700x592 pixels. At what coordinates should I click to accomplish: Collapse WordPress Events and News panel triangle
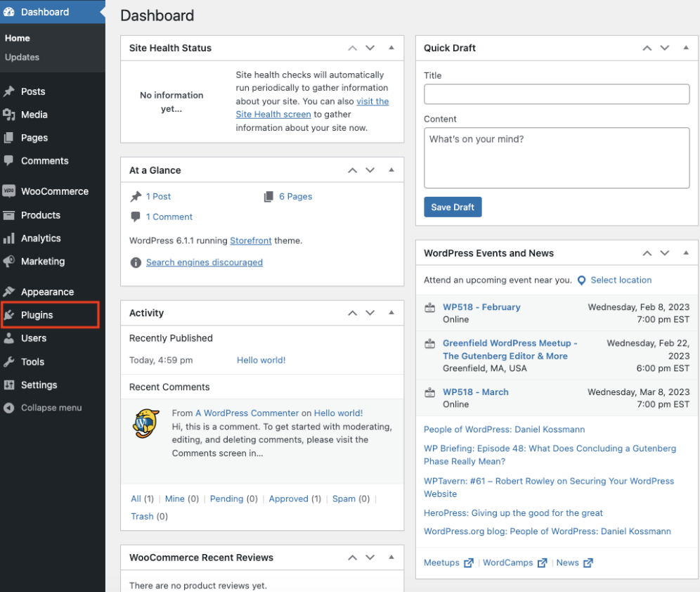point(686,252)
